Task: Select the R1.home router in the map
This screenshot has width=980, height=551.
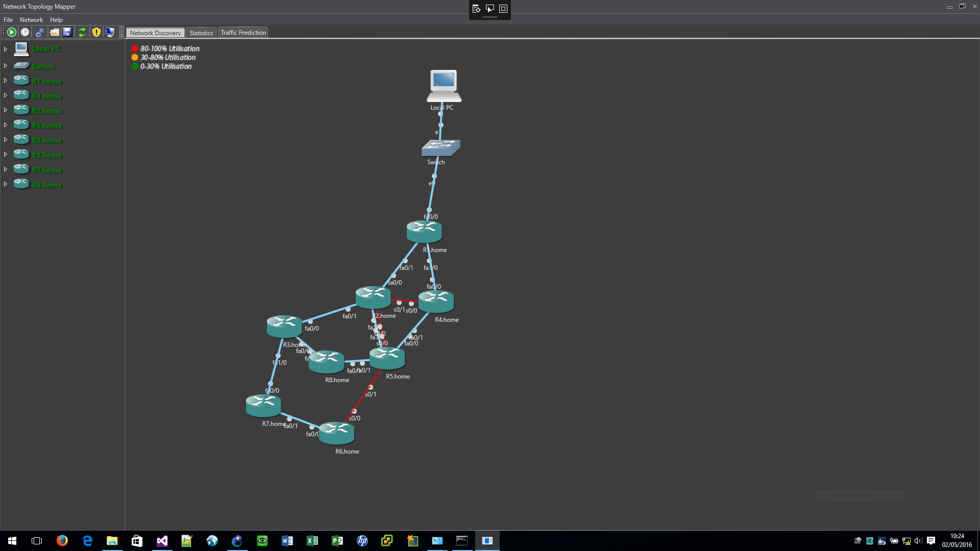Action: pos(424,232)
